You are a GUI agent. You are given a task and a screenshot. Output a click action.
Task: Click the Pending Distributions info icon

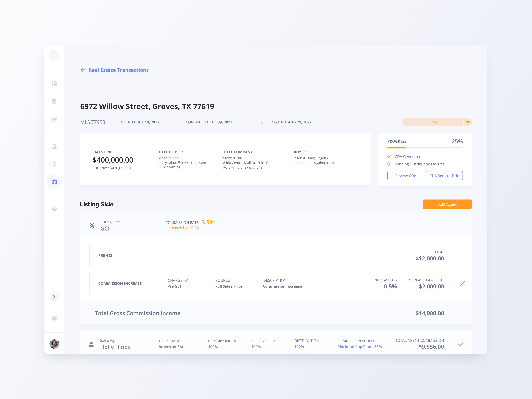[x=389, y=164]
